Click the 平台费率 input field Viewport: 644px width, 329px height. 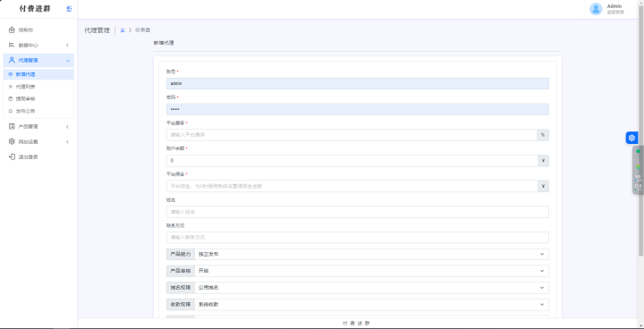point(352,135)
